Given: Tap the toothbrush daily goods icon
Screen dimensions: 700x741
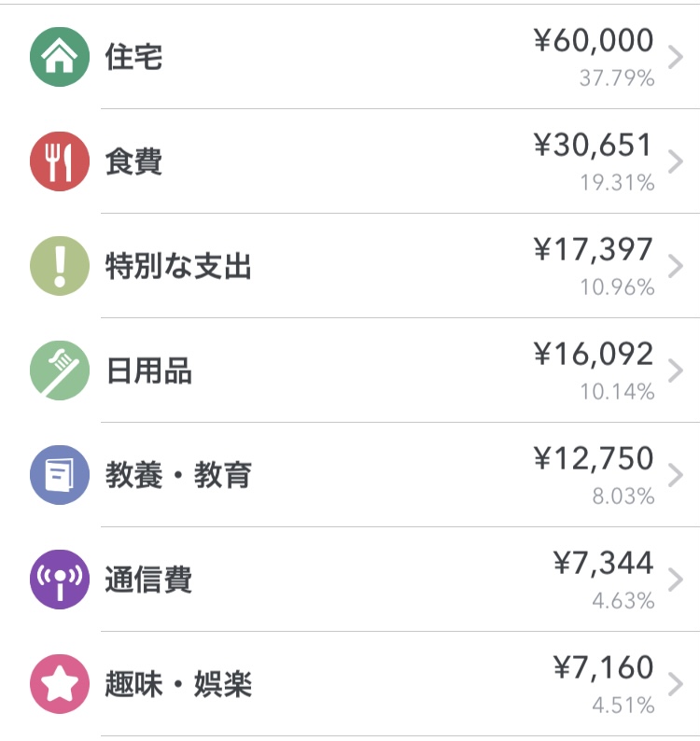Looking at the screenshot, I should click(60, 370).
